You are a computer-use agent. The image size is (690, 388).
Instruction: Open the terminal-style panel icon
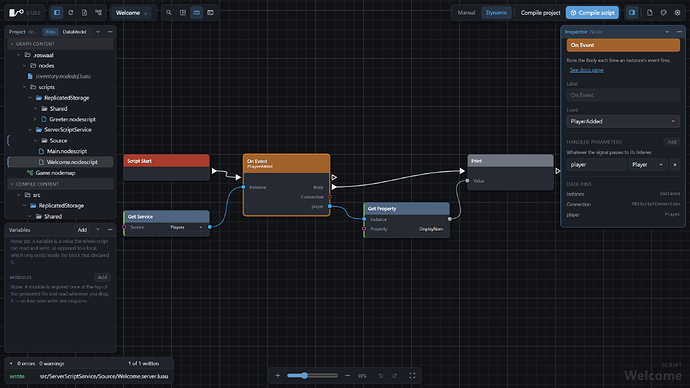210,12
